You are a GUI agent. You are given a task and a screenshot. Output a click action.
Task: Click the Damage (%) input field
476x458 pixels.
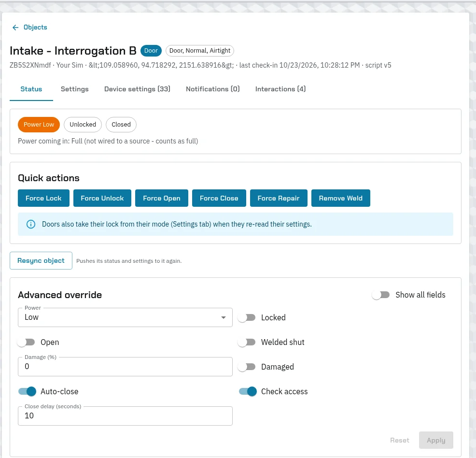point(125,367)
